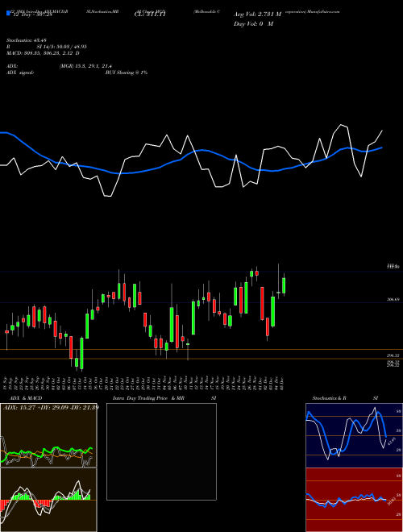Click the ManafaSutra.com watermark link
Image resolution: width=403 pixels, height=532 pixels.
coord(325,11)
